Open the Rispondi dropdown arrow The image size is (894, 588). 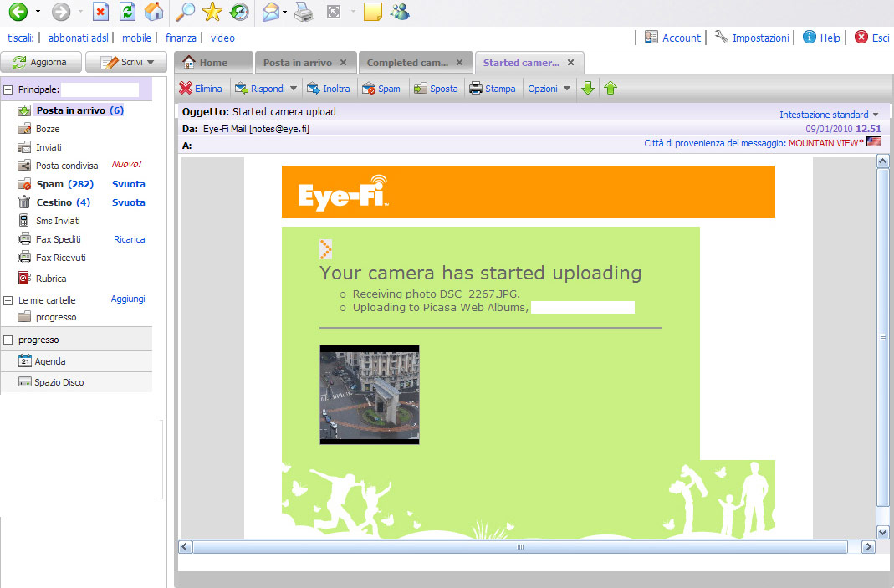pyautogui.click(x=293, y=89)
